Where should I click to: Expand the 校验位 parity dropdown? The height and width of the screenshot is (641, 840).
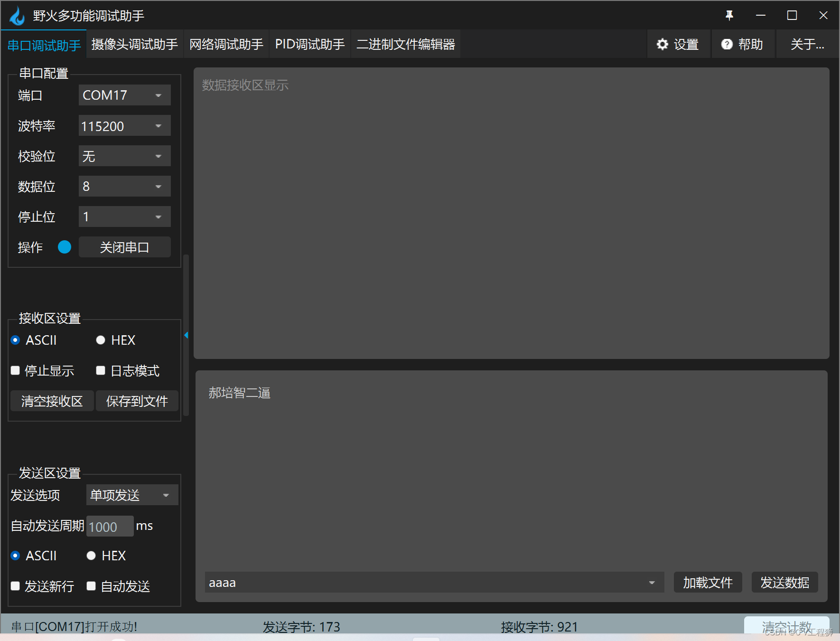[x=124, y=156]
